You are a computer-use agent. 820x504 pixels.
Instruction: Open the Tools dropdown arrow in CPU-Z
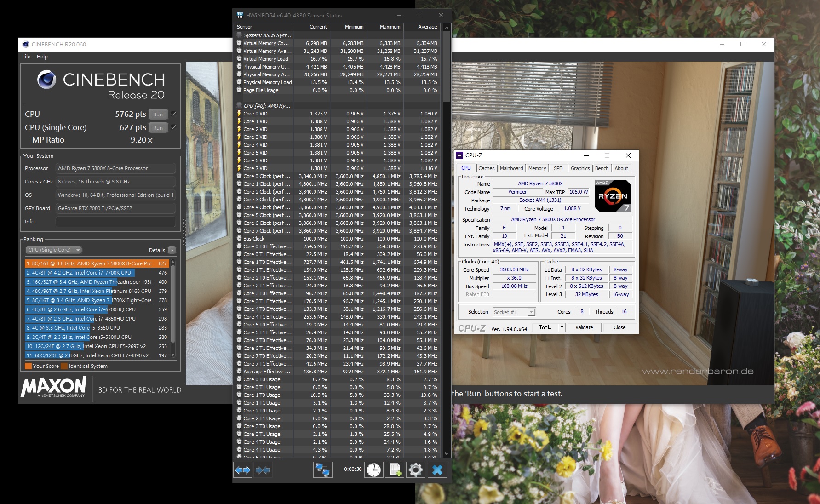coord(562,327)
